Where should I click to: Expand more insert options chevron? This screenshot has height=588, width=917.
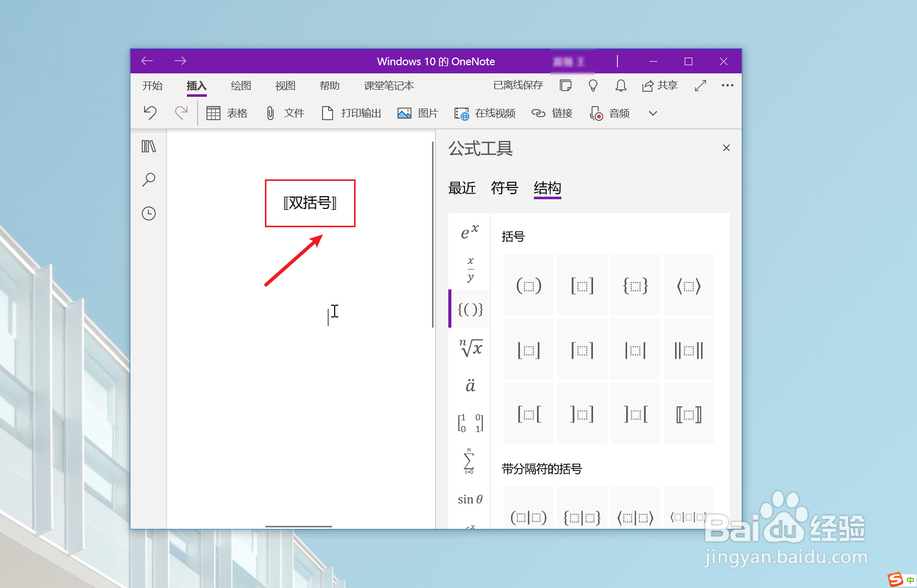653,113
